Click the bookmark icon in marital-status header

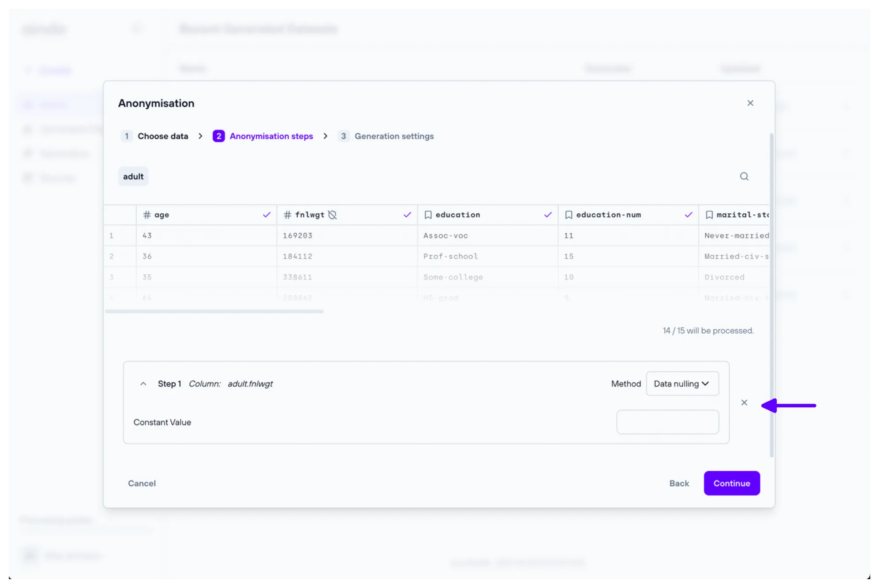tap(709, 215)
